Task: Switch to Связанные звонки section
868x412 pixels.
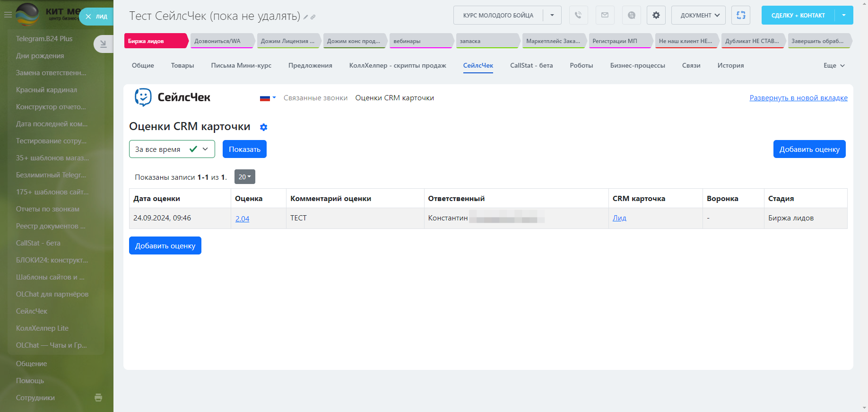Action: click(x=315, y=98)
